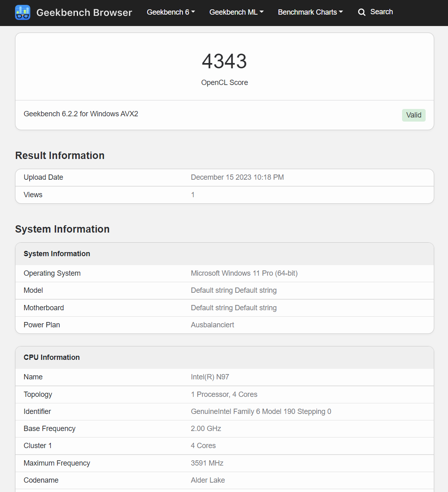Click the Power Plan label

click(42, 325)
